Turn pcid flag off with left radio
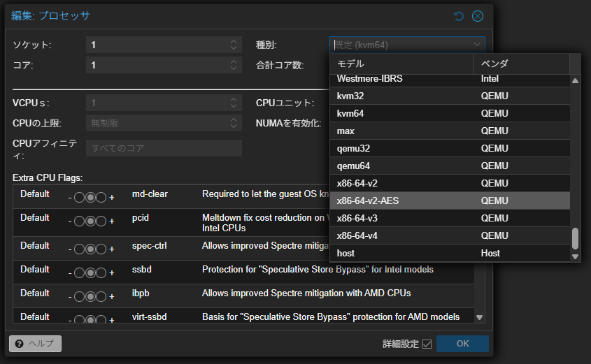The width and height of the screenshot is (591, 364). tap(79, 221)
